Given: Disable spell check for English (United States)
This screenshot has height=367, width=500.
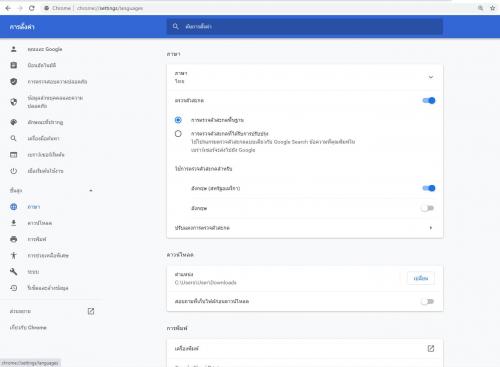Looking at the screenshot, I should (x=429, y=188).
